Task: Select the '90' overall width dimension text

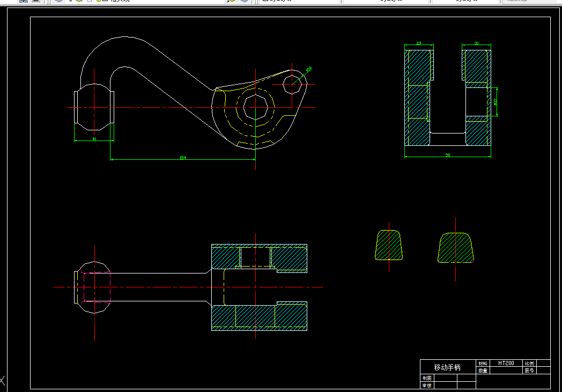Action: tap(448, 155)
